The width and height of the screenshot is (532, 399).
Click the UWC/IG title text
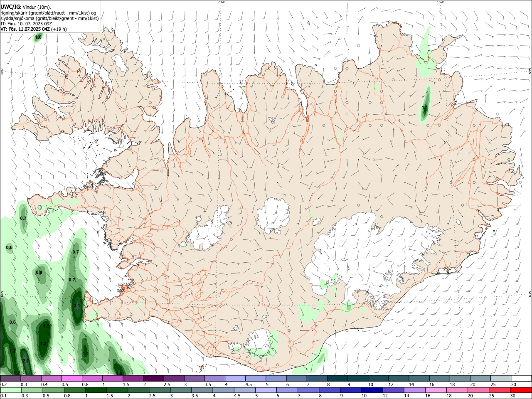[10, 7]
